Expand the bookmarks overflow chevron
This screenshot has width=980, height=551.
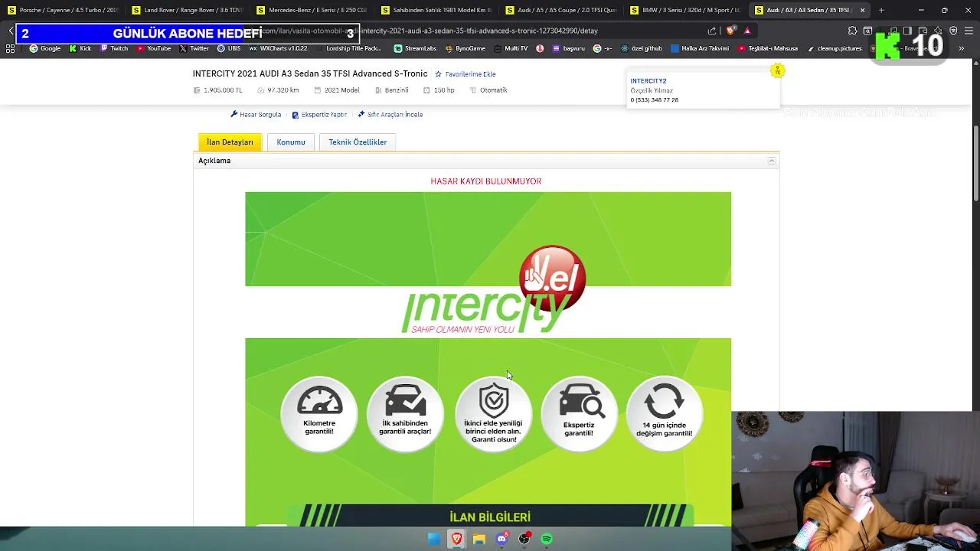962,48
